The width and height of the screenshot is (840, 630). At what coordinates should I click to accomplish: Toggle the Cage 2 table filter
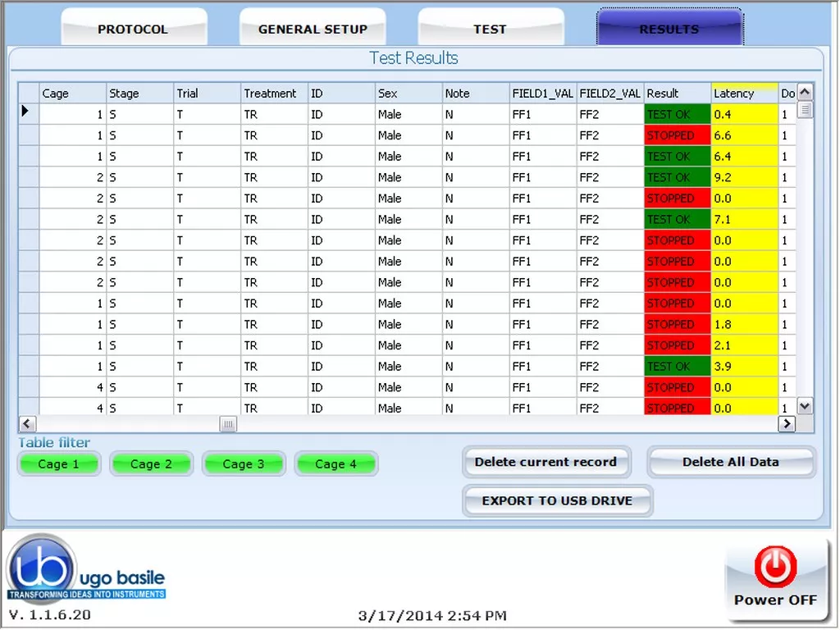coord(151,463)
